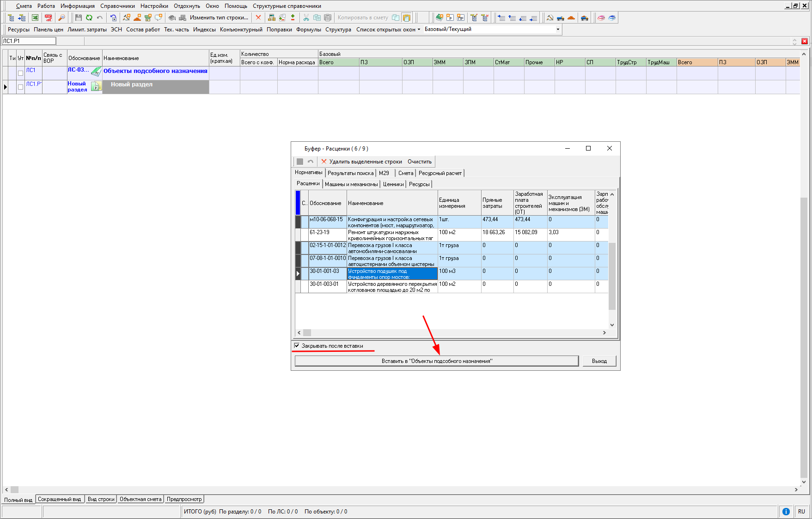The image size is (812, 519).
Task: Click the blue truck machines icon
Action: point(561,18)
